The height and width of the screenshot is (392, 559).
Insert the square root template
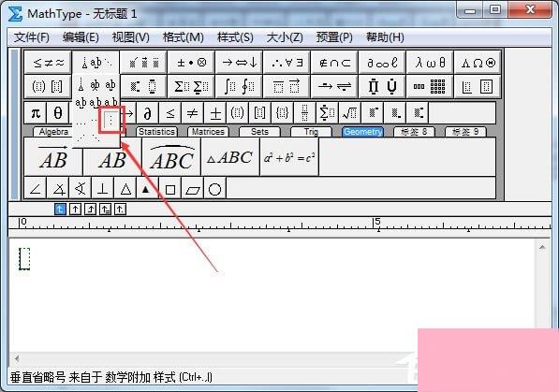click(x=350, y=113)
